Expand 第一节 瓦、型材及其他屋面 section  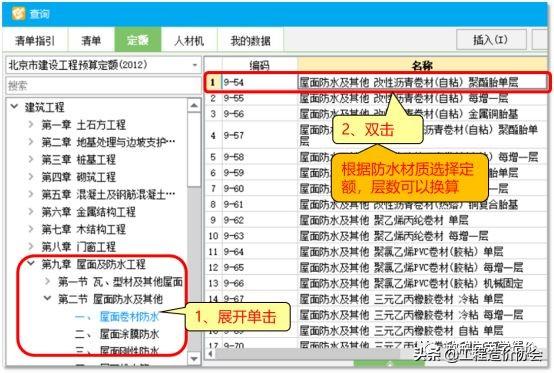tap(47, 281)
